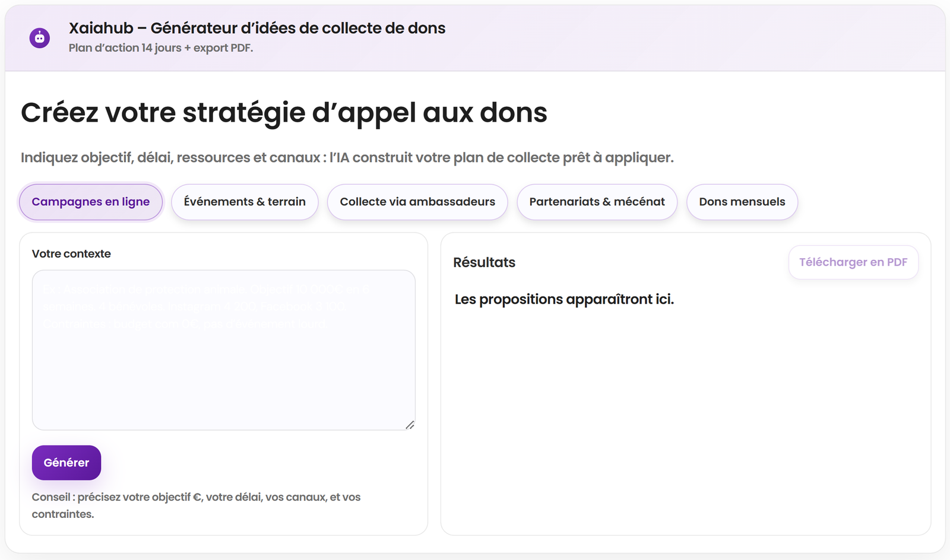This screenshot has width=950, height=560.
Task: Grab the text area resize handle
Action: tap(410, 425)
